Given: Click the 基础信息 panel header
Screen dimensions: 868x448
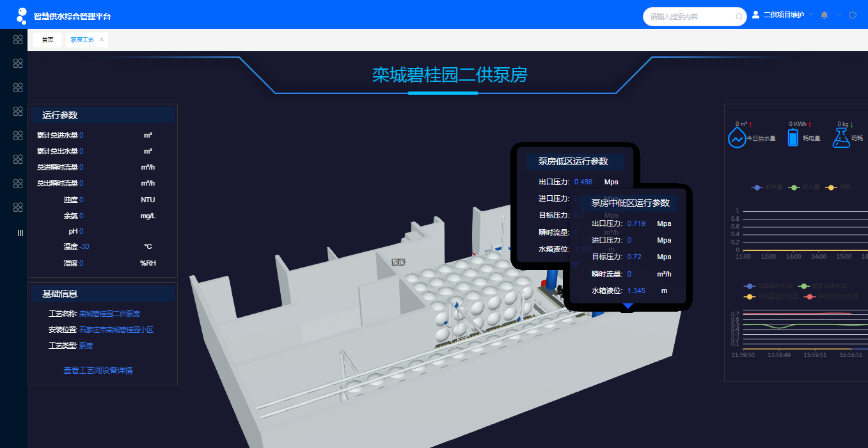Looking at the screenshot, I should click(102, 294).
